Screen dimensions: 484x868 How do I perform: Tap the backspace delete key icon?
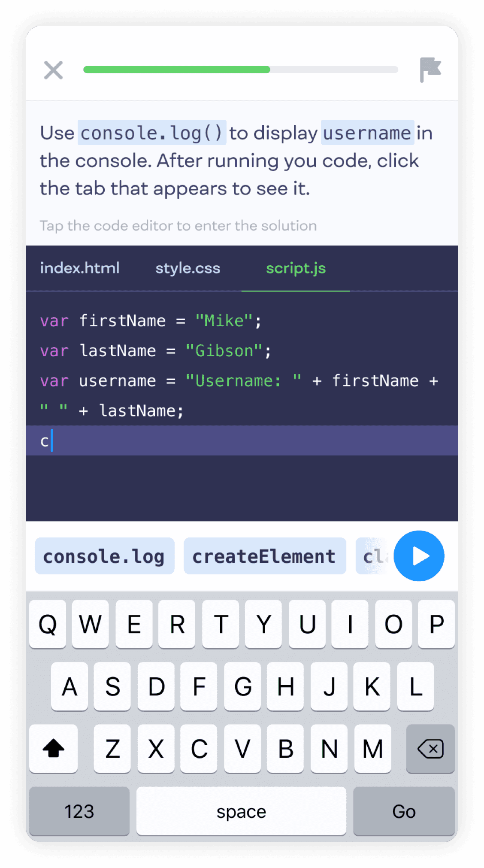(x=430, y=748)
